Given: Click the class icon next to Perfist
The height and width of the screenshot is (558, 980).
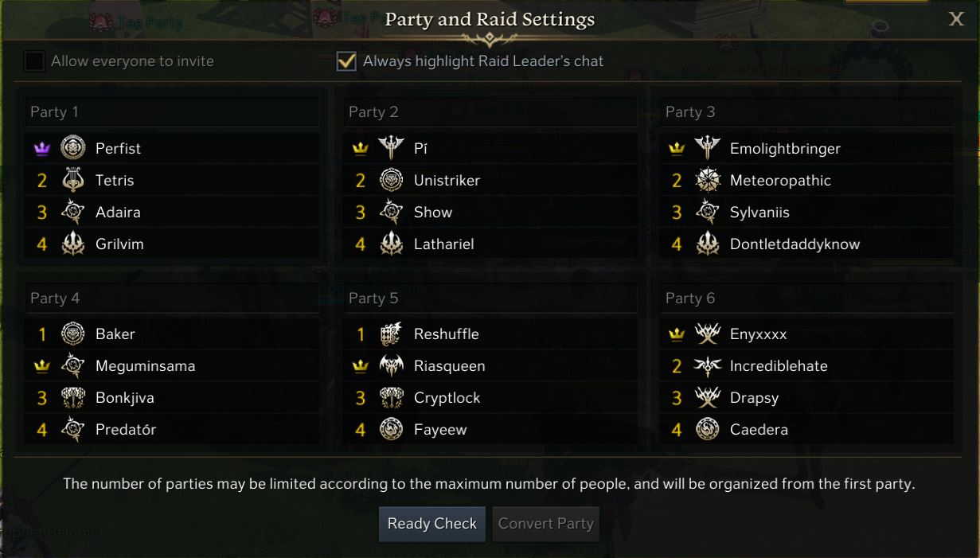Looking at the screenshot, I should coord(73,148).
